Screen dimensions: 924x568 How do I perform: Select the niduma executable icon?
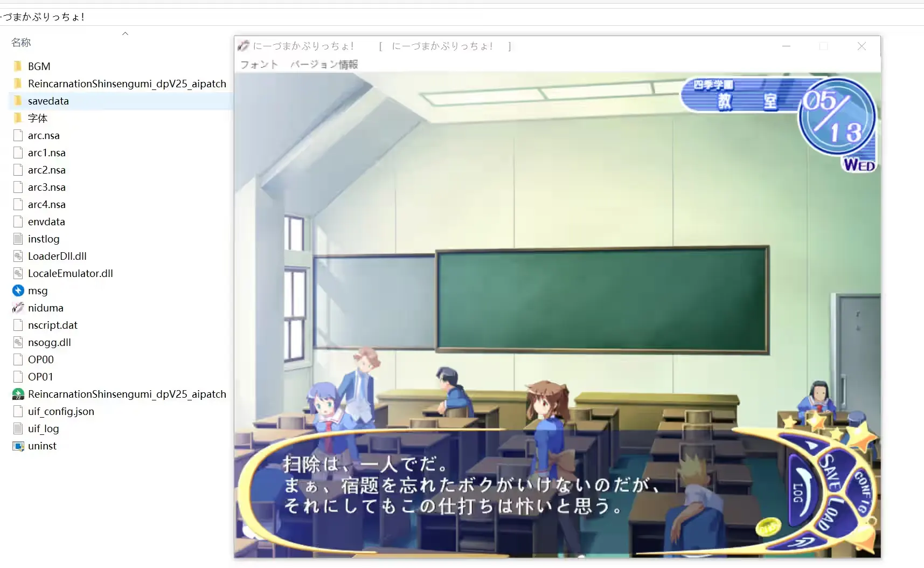point(18,308)
